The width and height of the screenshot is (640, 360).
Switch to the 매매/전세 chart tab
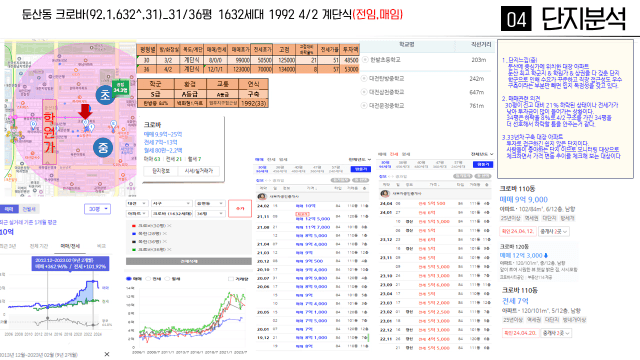(x=70, y=246)
